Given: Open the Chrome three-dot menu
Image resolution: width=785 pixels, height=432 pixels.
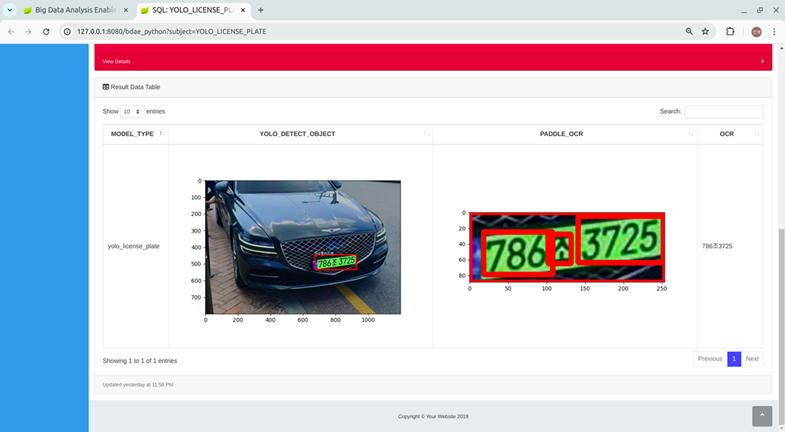Looking at the screenshot, I should [x=775, y=31].
